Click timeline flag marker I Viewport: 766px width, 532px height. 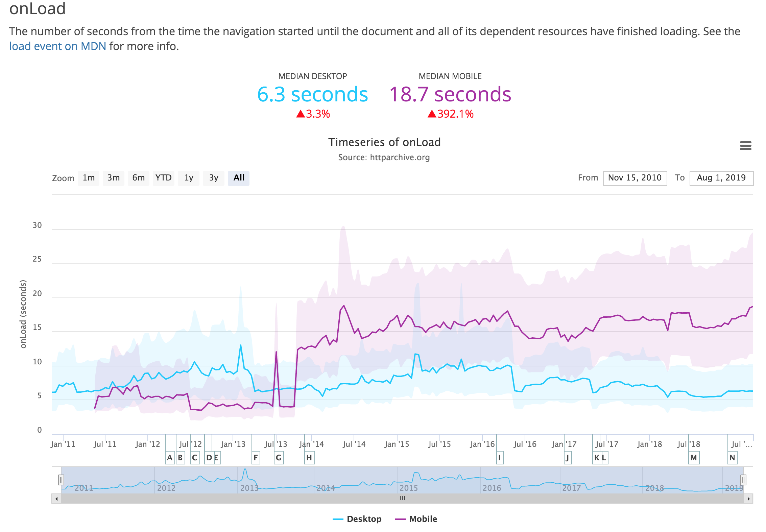[500, 458]
